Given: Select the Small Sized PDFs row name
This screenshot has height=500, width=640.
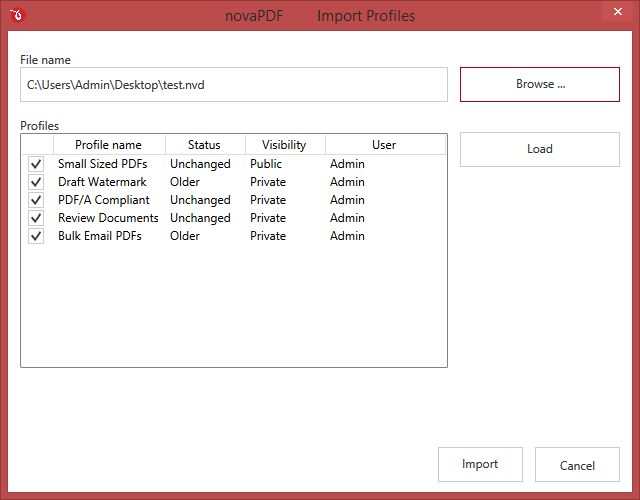Looking at the screenshot, I should pos(102,164).
